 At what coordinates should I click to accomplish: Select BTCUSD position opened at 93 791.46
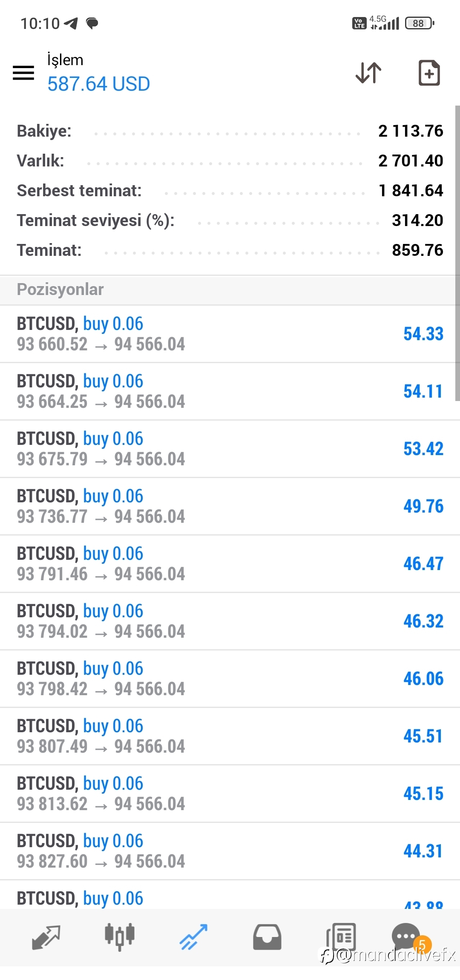tap(230, 564)
